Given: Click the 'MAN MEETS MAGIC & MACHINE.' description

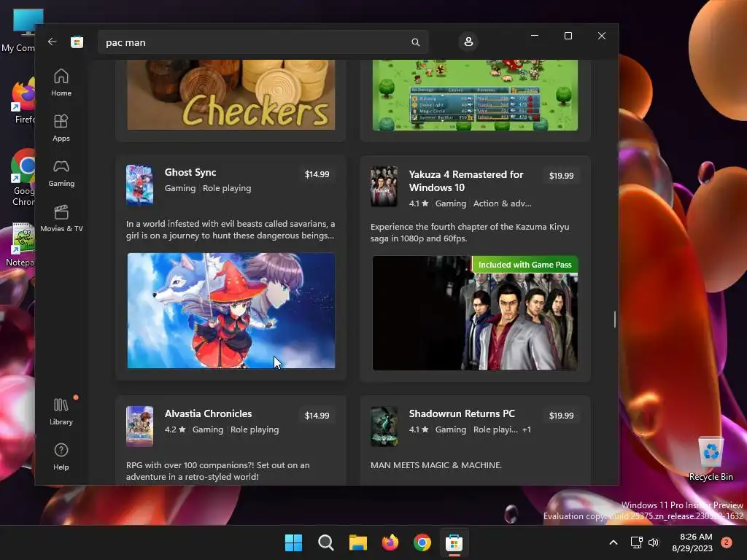Looking at the screenshot, I should click(436, 465).
